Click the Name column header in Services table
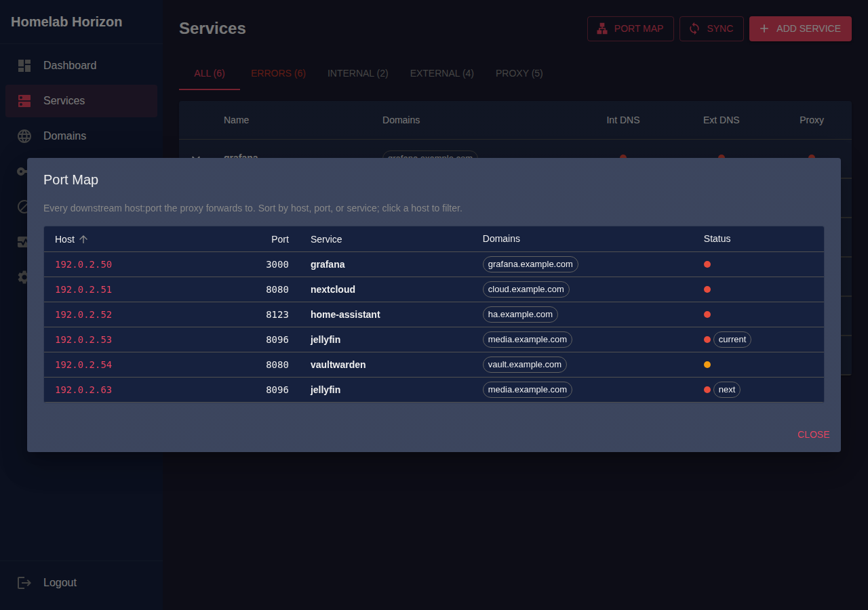868x610 pixels. click(237, 120)
